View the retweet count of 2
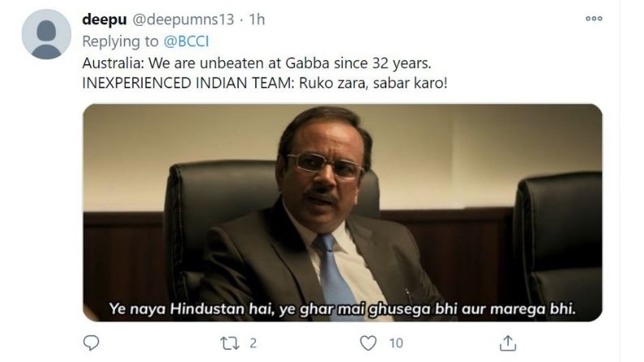 click(253, 343)
